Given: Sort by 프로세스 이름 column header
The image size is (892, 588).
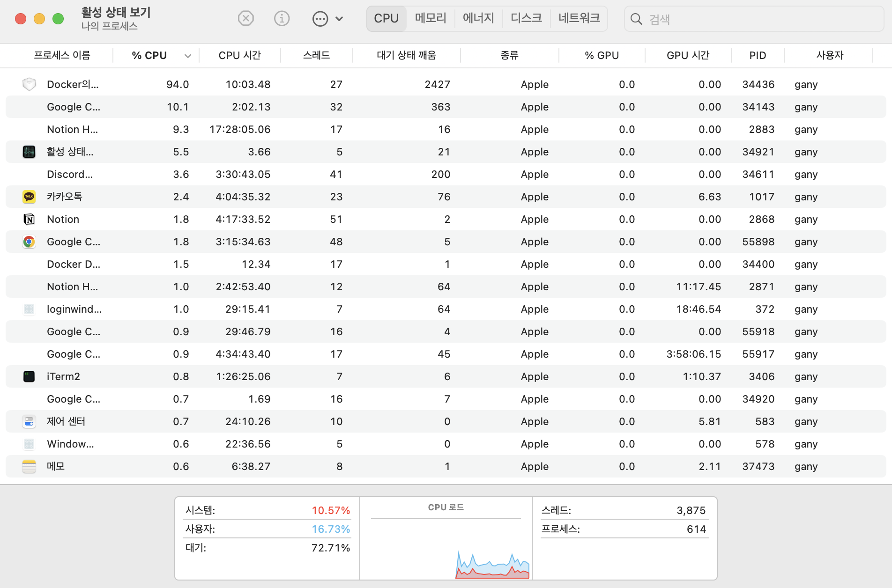Looking at the screenshot, I should click(62, 55).
